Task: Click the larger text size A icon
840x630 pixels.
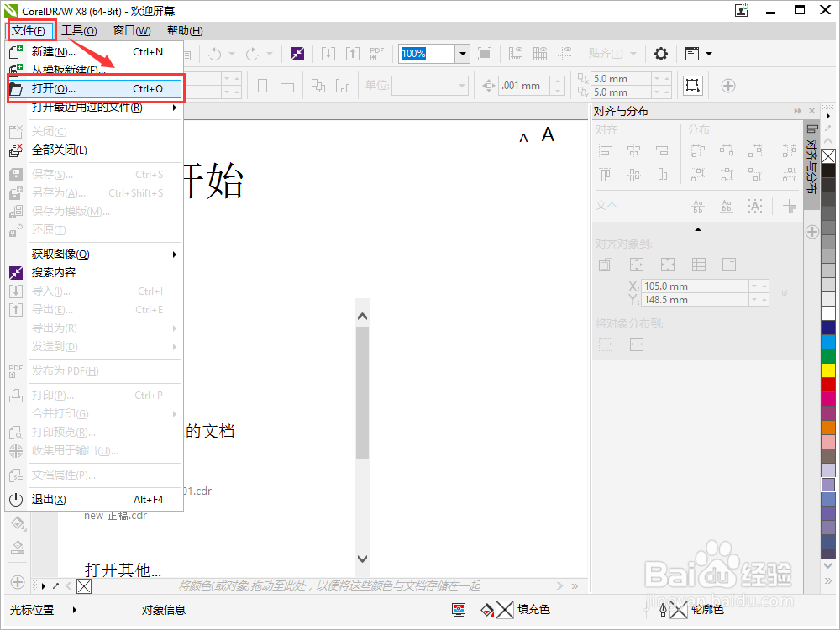Action: pos(548,134)
